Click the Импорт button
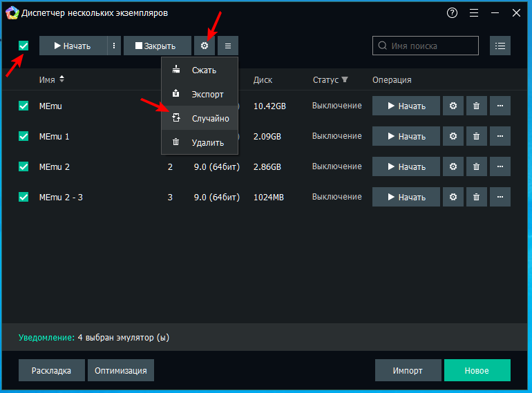532x393 pixels. coord(408,370)
